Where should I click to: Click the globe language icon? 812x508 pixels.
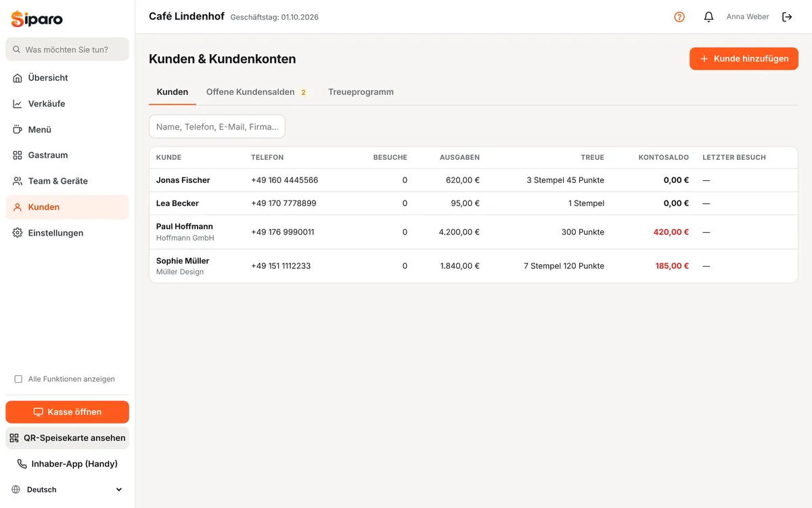[16, 490]
